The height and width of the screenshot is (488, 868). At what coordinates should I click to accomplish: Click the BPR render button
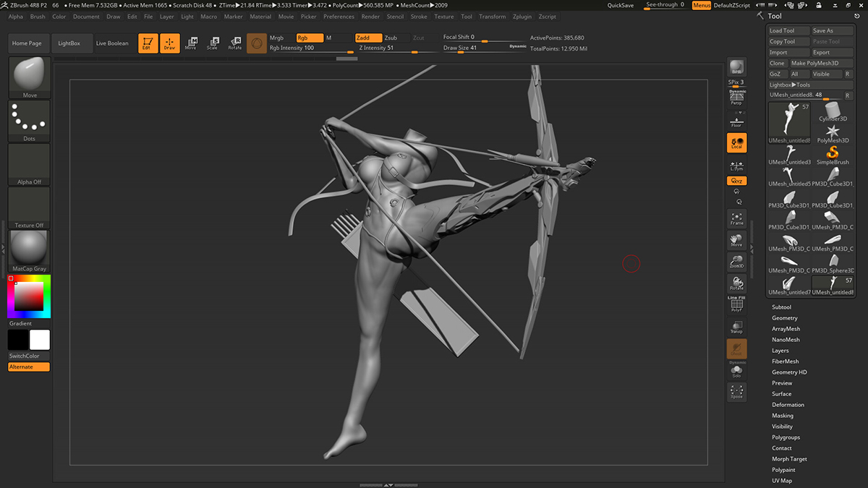point(736,67)
